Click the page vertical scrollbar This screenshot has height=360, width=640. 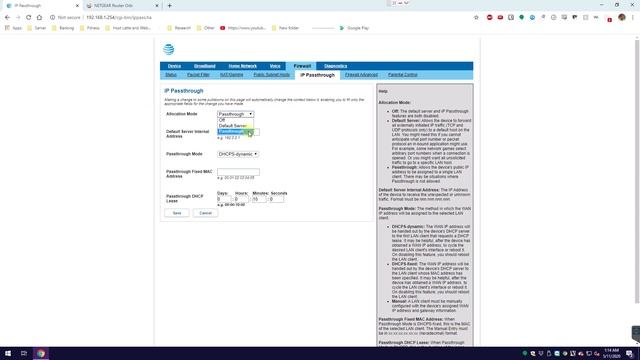637,171
